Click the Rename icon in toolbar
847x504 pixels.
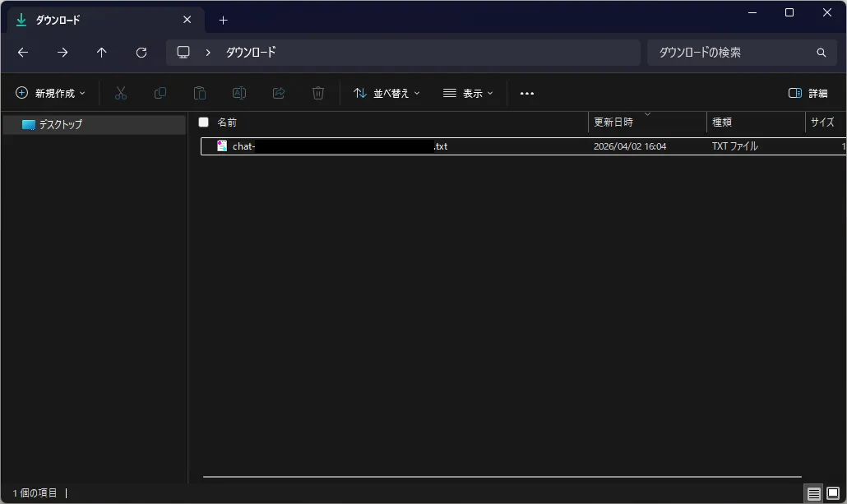click(239, 94)
